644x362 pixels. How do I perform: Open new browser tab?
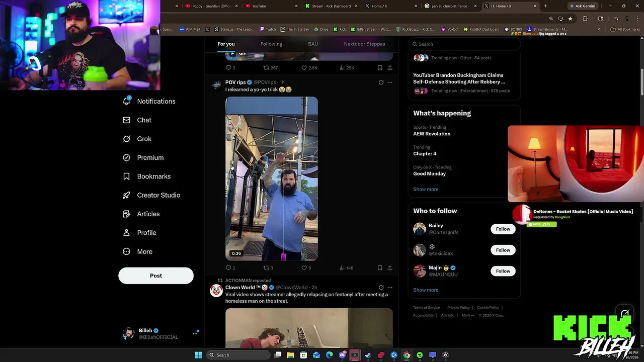point(545,6)
